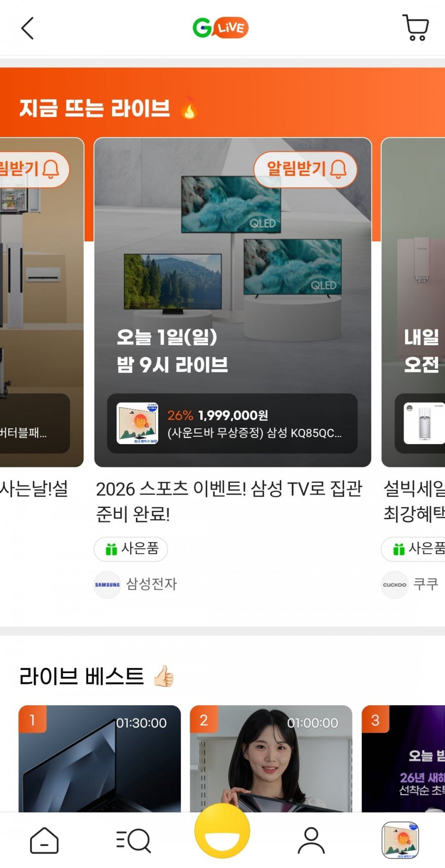Screen dimensions: 445x868
Task: Open the 1,999,000원 Samsung KQ85QC product banner
Action: [x=232, y=423]
